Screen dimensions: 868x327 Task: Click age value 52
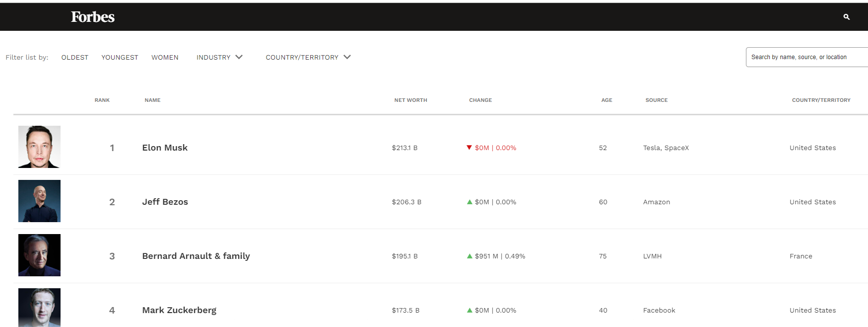pyautogui.click(x=603, y=148)
